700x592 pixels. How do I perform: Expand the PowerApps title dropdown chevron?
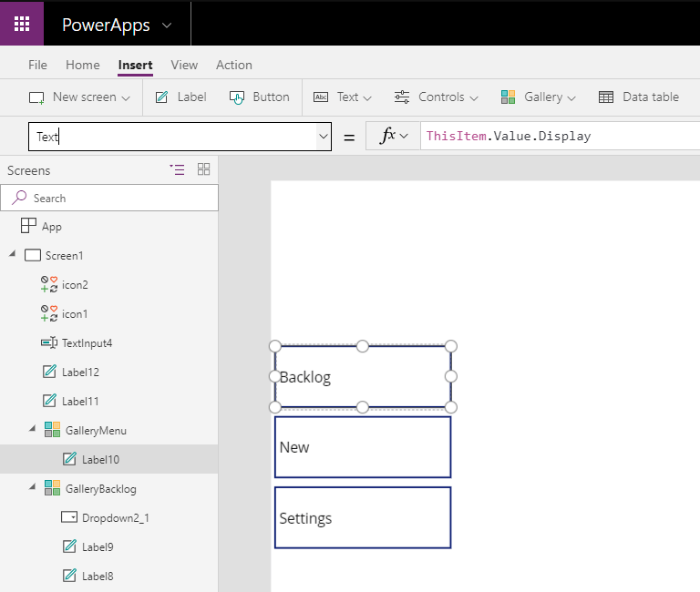[167, 26]
